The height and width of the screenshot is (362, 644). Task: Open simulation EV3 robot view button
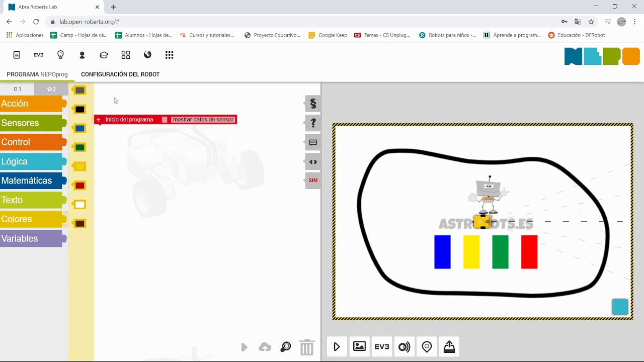(x=382, y=346)
